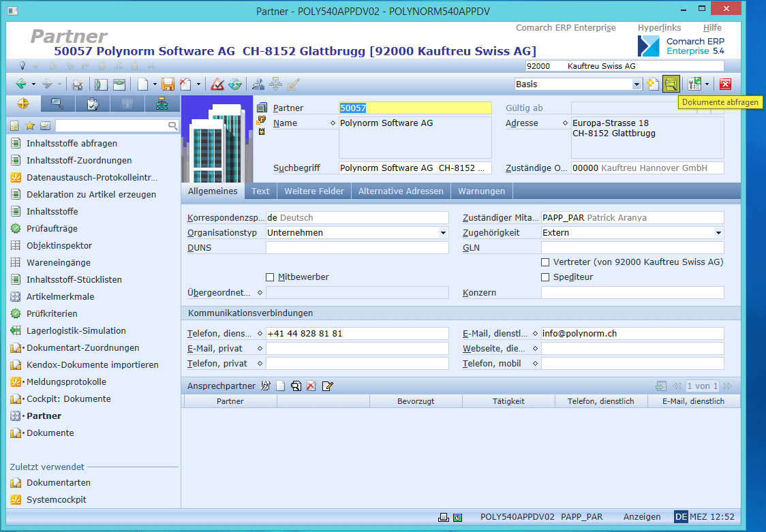
Task: Click the lightbulb help icon
Action: [22, 65]
